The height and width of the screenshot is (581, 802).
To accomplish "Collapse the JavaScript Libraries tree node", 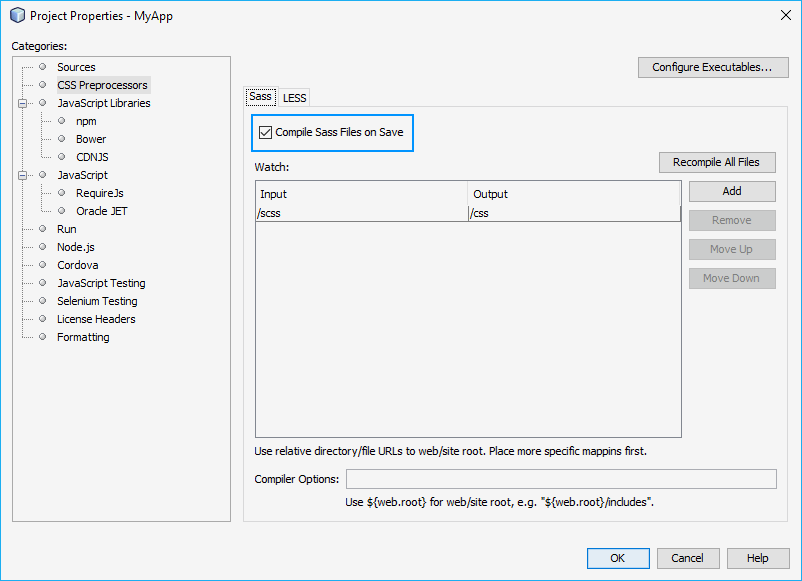I will pyautogui.click(x=22, y=103).
